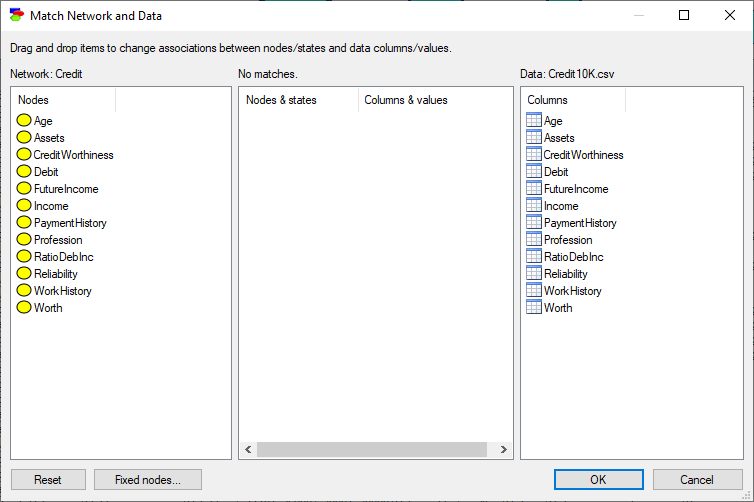
Task: Select the Assets column table icon
Action: pyautogui.click(x=534, y=137)
